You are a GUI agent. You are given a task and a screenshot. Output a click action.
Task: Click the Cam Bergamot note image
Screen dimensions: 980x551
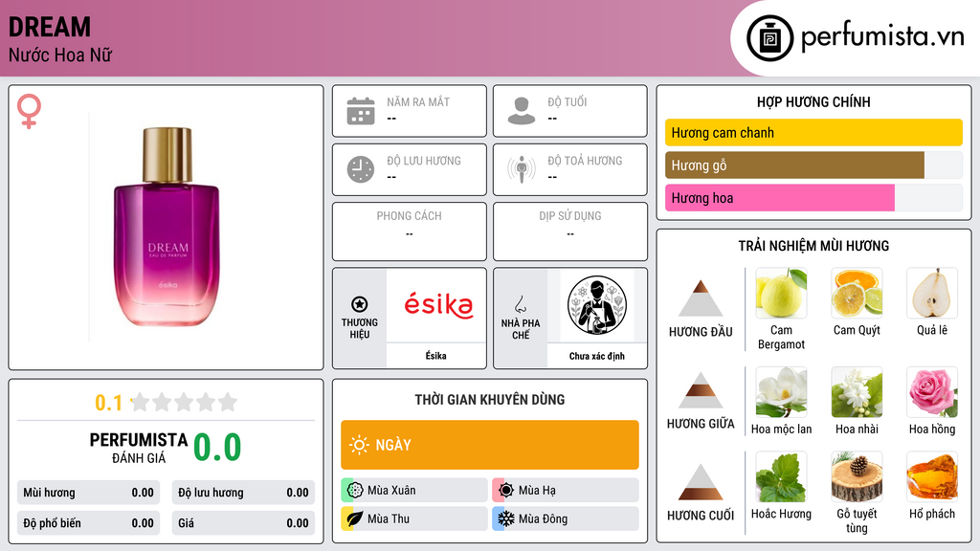point(781,293)
